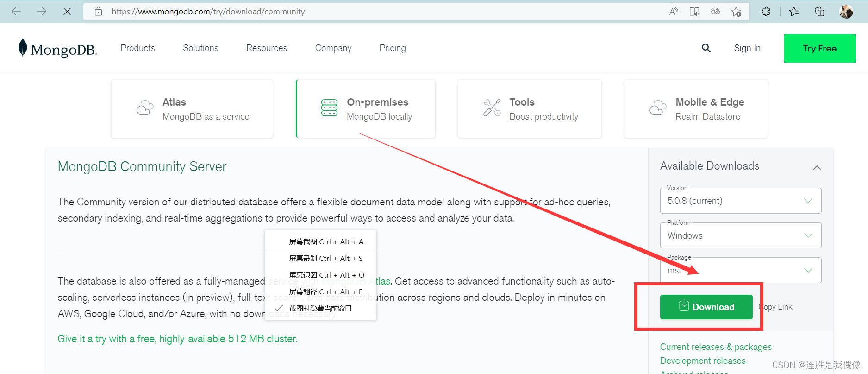This screenshot has width=868, height=374.
Task: Click the site search magnifier icon
Action: pos(706,48)
